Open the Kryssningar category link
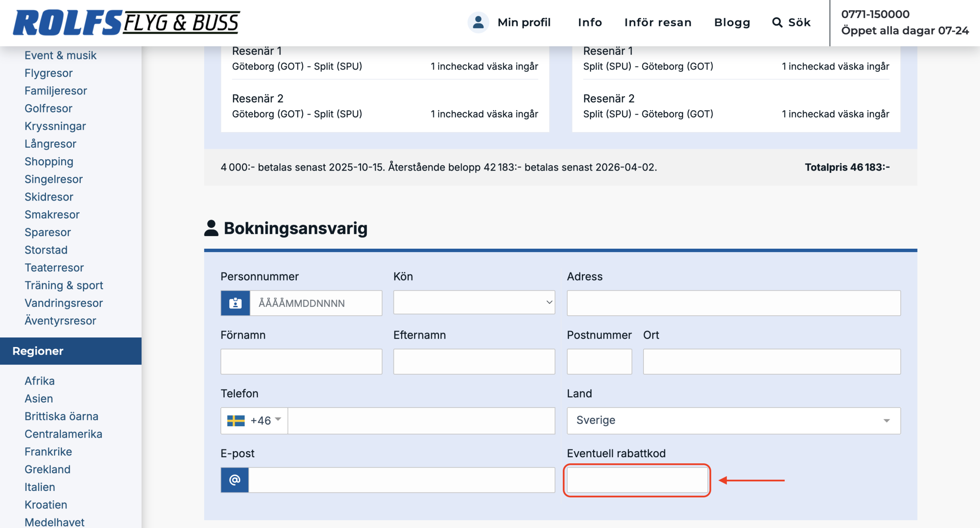 click(x=55, y=126)
